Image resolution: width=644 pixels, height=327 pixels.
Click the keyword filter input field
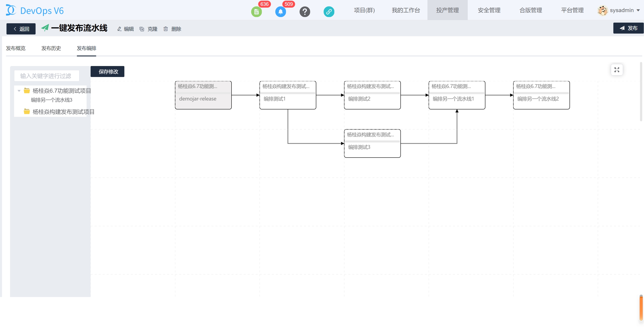pos(47,76)
